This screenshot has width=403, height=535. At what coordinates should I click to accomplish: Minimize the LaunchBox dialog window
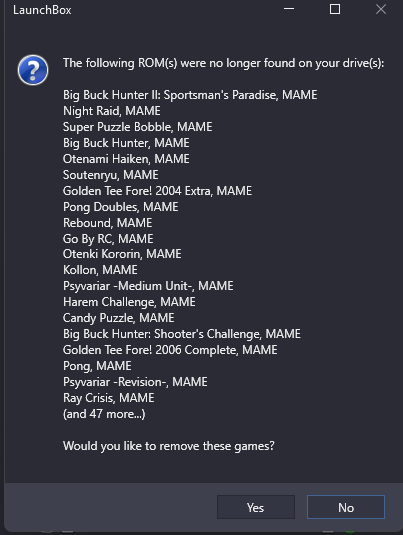[x=289, y=9]
